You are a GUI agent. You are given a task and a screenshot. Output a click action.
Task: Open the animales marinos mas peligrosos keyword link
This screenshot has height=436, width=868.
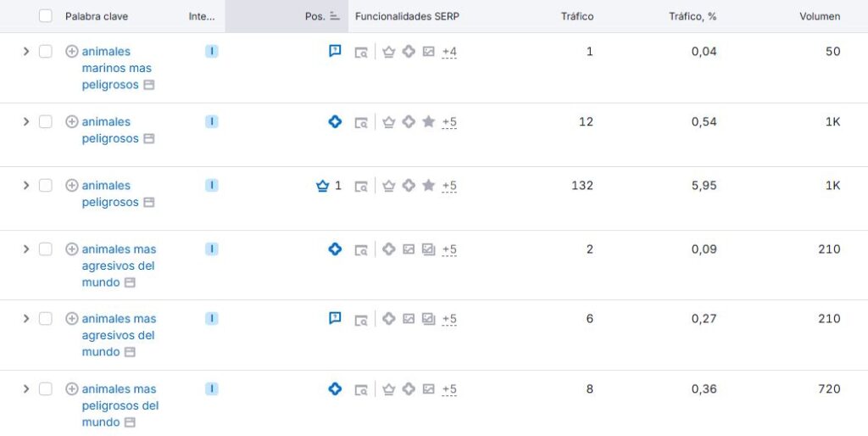[117, 68]
